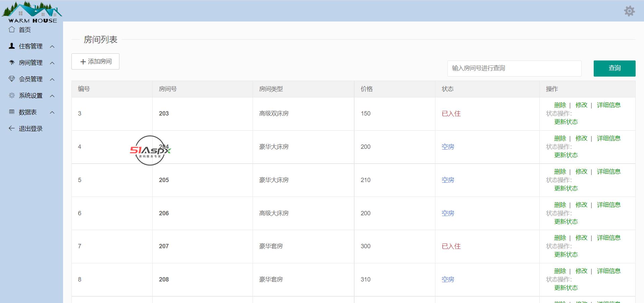The width and height of the screenshot is (644, 303).
Task: Click 更新状态 for room 204
Action: (566, 155)
